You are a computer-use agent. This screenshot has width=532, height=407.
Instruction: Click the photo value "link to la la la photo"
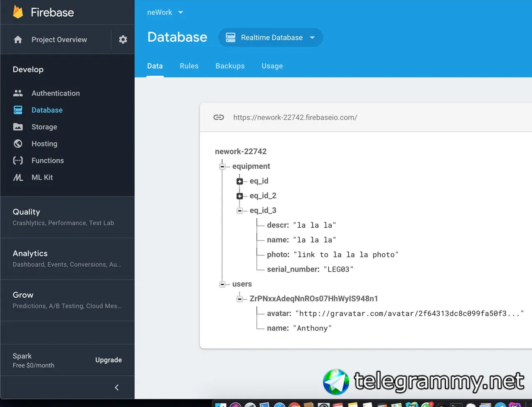pos(346,254)
